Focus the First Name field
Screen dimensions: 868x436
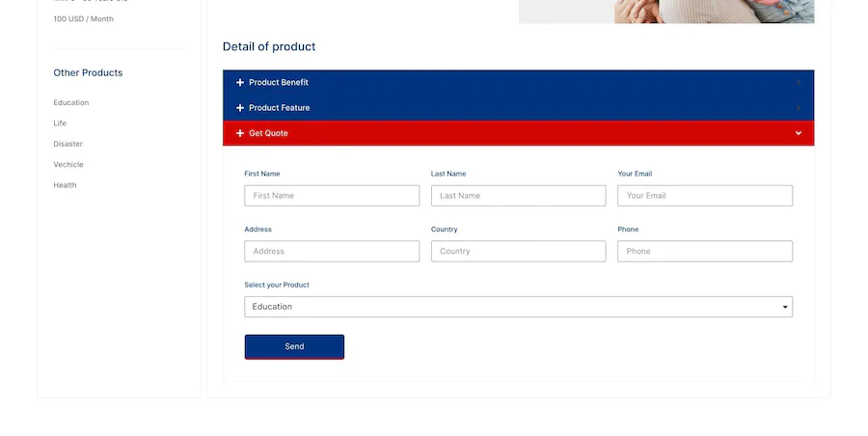tap(332, 196)
